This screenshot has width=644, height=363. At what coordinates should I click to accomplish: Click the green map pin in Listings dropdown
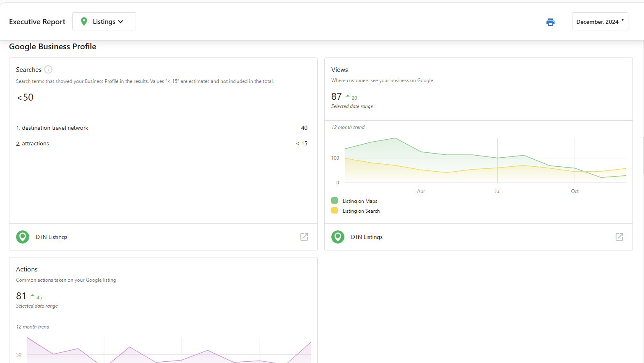click(x=84, y=21)
